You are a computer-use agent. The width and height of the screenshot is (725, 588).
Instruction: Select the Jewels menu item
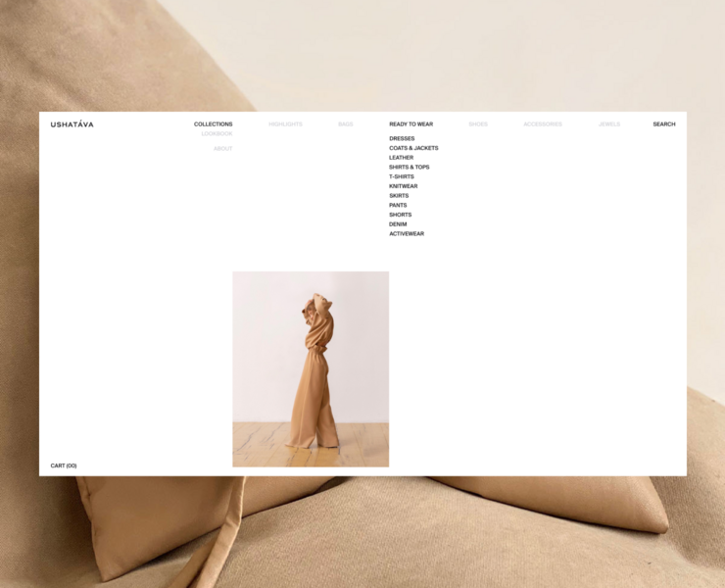point(609,124)
